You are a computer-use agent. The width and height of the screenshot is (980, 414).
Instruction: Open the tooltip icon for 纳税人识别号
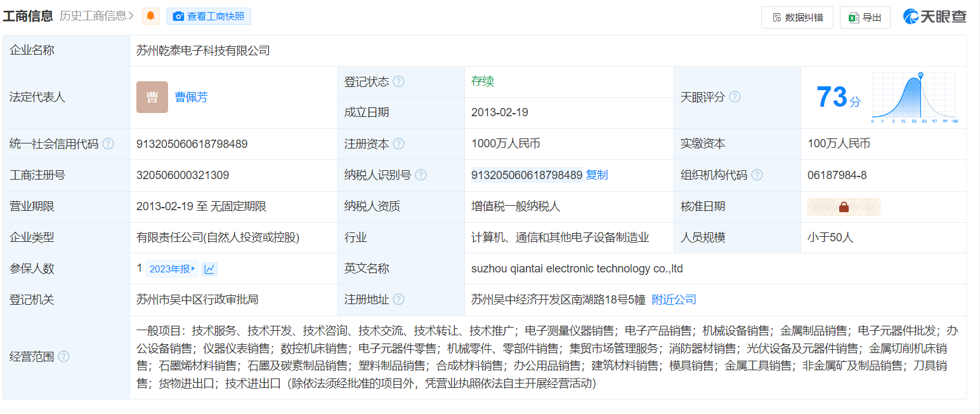(421, 175)
